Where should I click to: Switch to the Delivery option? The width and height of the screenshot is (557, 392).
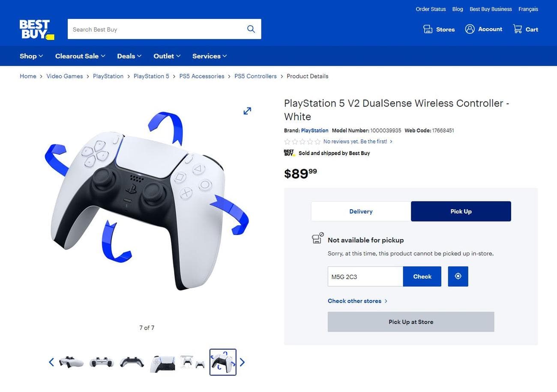[361, 211]
